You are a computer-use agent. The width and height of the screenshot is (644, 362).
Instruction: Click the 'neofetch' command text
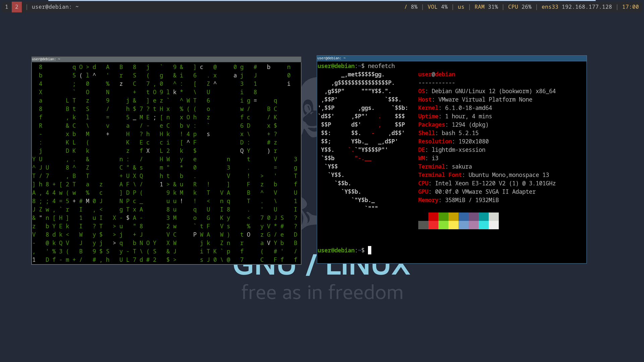point(381,66)
